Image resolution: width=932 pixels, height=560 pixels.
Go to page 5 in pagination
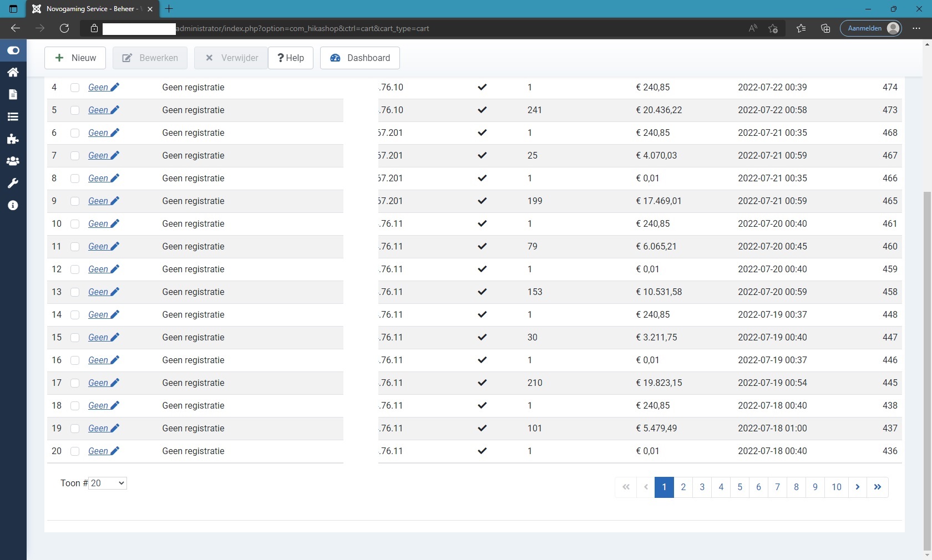(739, 487)
